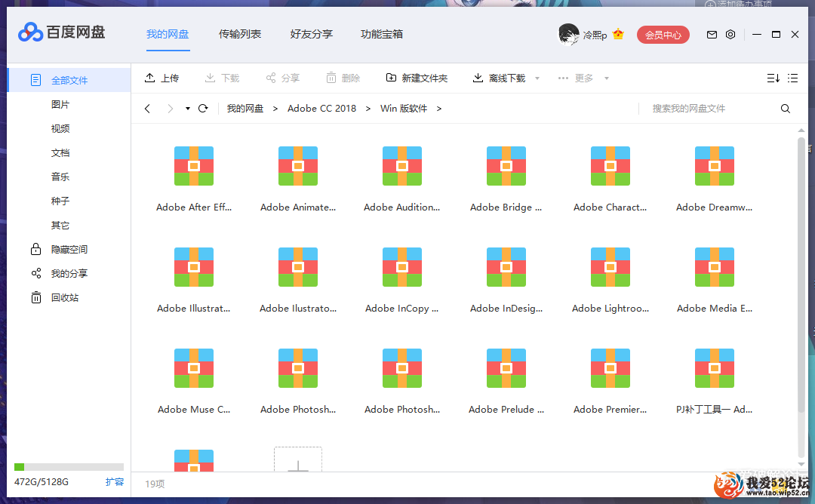This screenshot has width=815, height=504.
Task: Click the 删除 delete button
Action: 343,78
